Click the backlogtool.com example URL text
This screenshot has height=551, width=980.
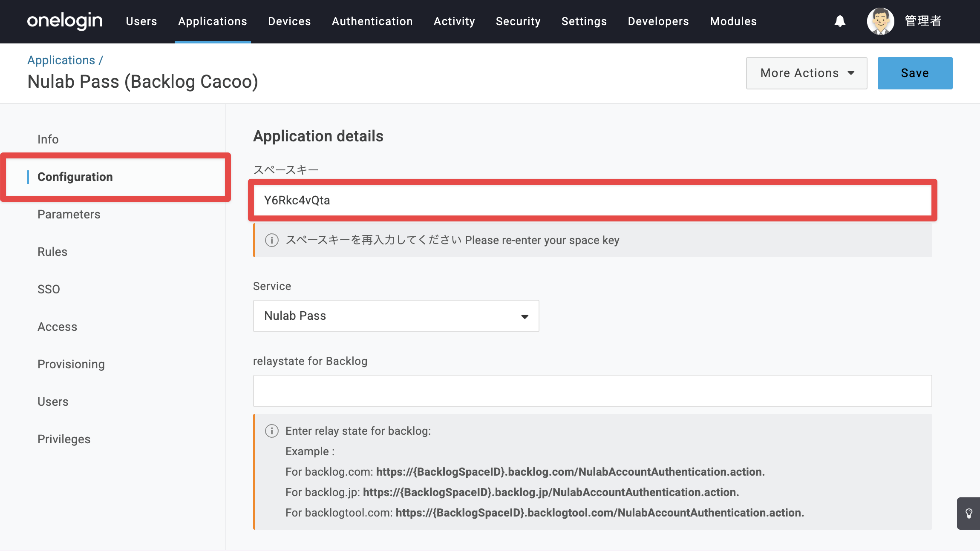[x=600, y=513]
